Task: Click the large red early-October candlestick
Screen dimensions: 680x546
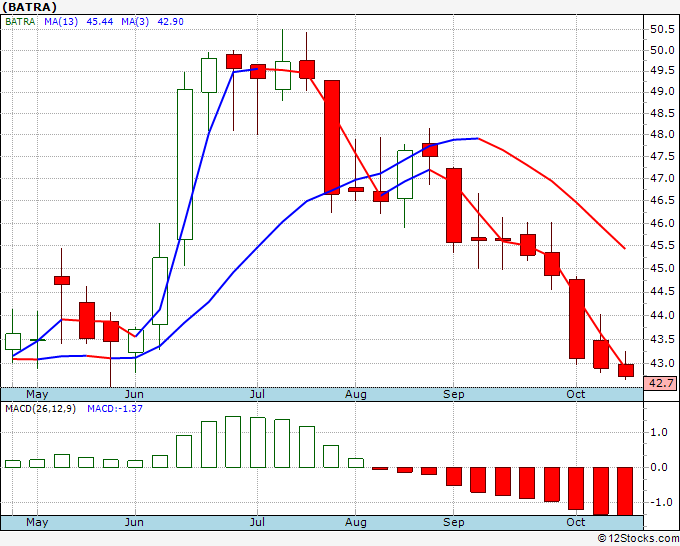Action: (x=577, y=319)
